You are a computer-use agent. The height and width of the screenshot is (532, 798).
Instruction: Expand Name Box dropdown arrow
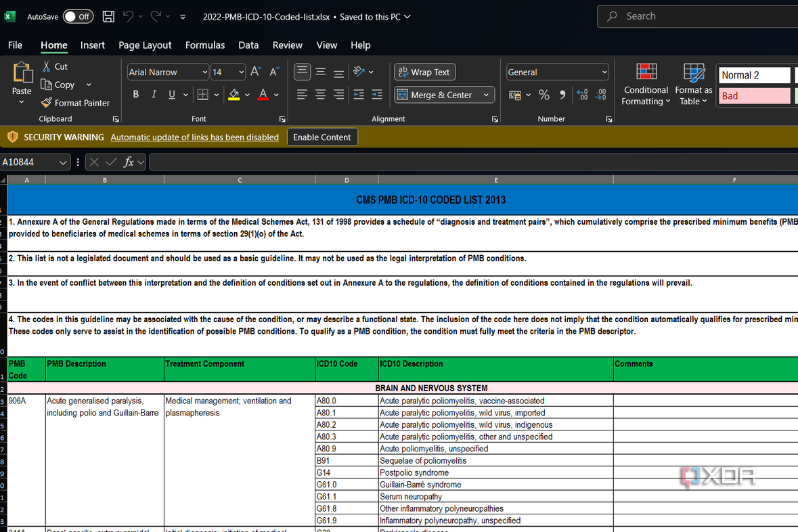tap(62, 162)
